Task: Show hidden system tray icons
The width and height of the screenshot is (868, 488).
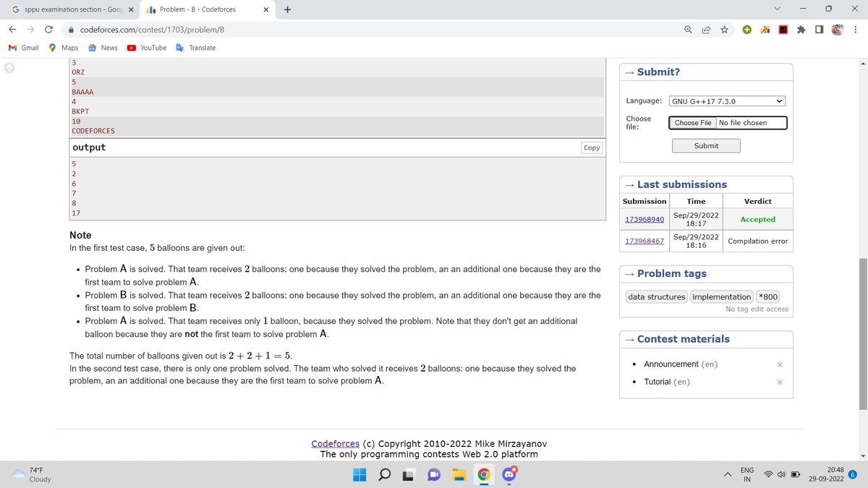Action: 727,474
